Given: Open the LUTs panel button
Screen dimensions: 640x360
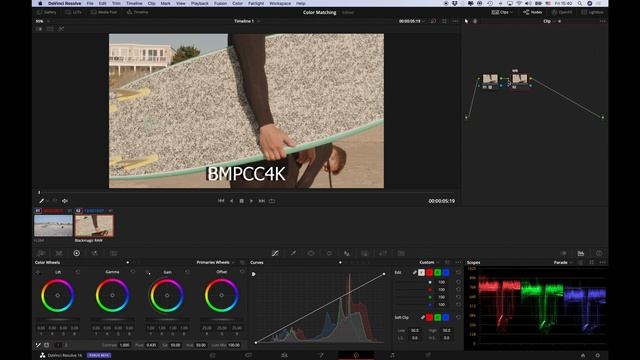Looking at the screenshot, I should point(73,12).
